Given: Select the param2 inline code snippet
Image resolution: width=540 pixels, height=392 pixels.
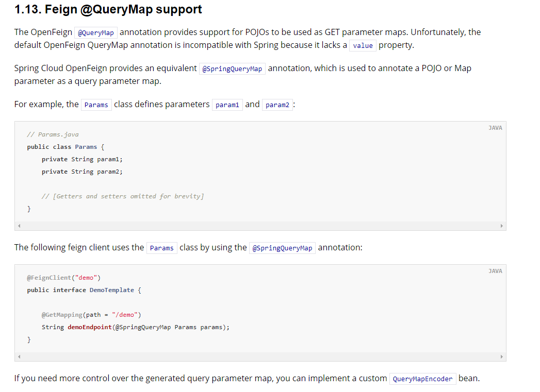Looking at the screenshot, I should 277,104.
